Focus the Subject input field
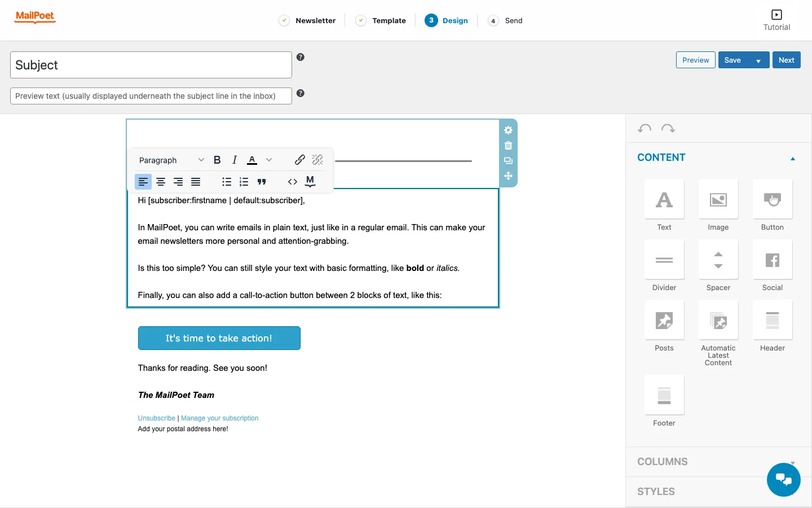 click(x=151, y=65)
